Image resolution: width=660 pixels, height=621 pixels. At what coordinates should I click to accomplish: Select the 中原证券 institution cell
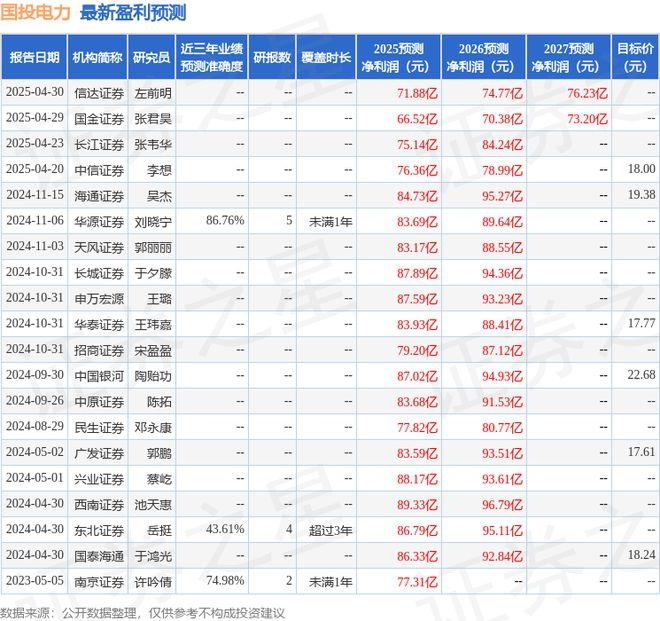tap(99, 402)
